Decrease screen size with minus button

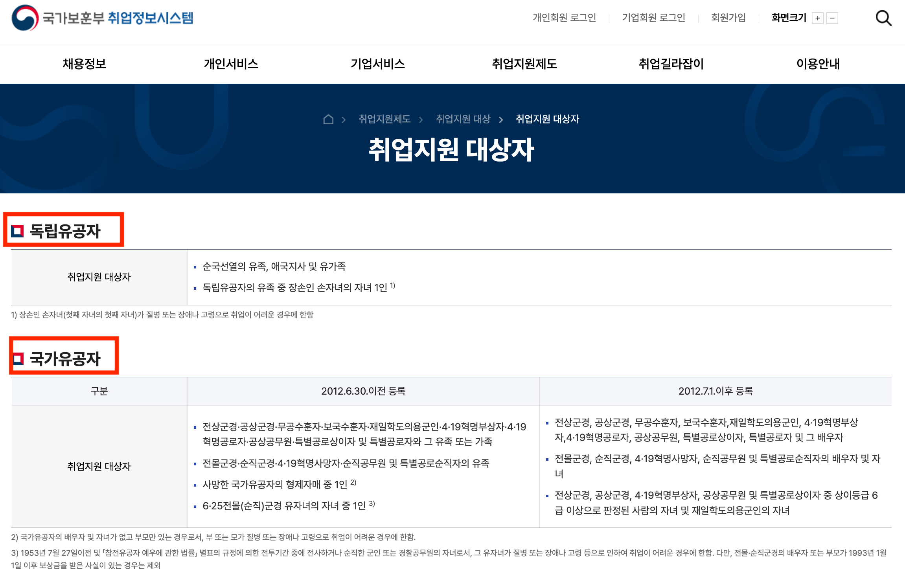coord(832,18)
